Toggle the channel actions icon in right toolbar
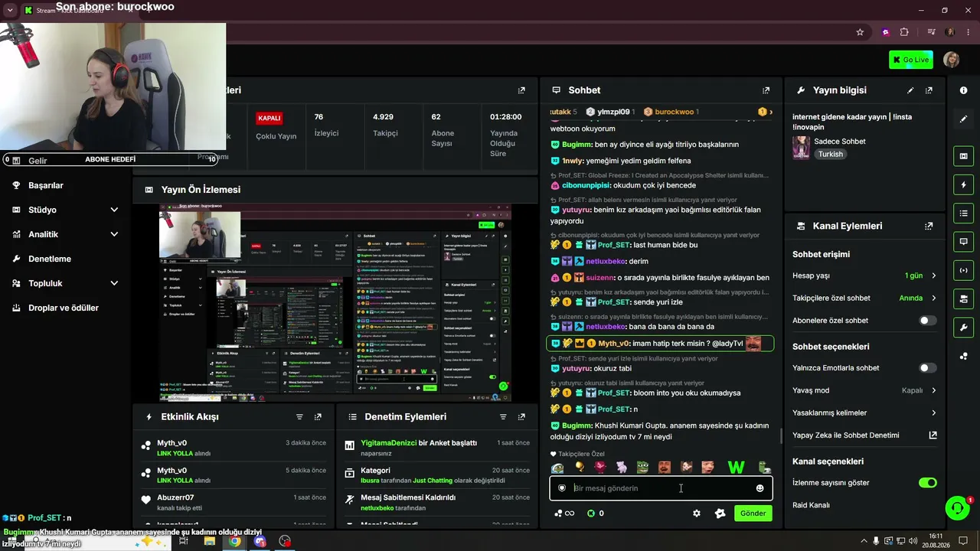Viewport: 980px width, 551px height. (x=963, y=298)
